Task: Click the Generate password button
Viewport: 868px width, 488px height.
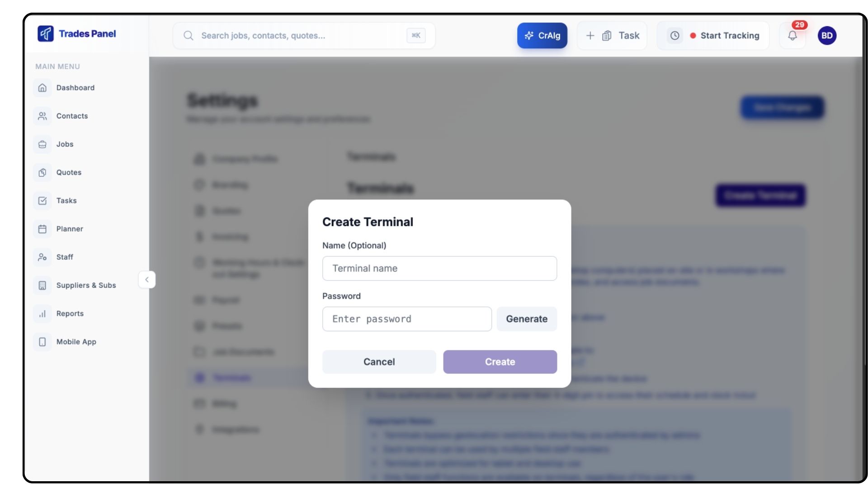Action: click(x=527, y=319)
